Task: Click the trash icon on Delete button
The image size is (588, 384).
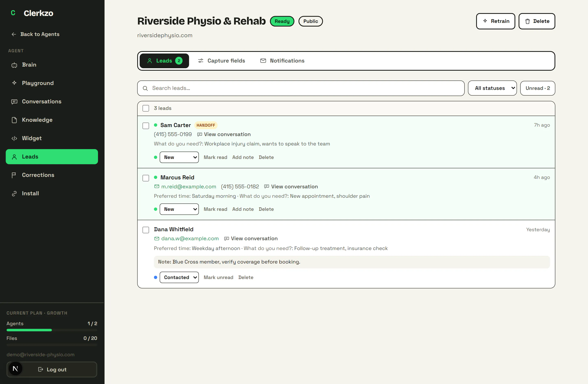Action: coord(528,21)
